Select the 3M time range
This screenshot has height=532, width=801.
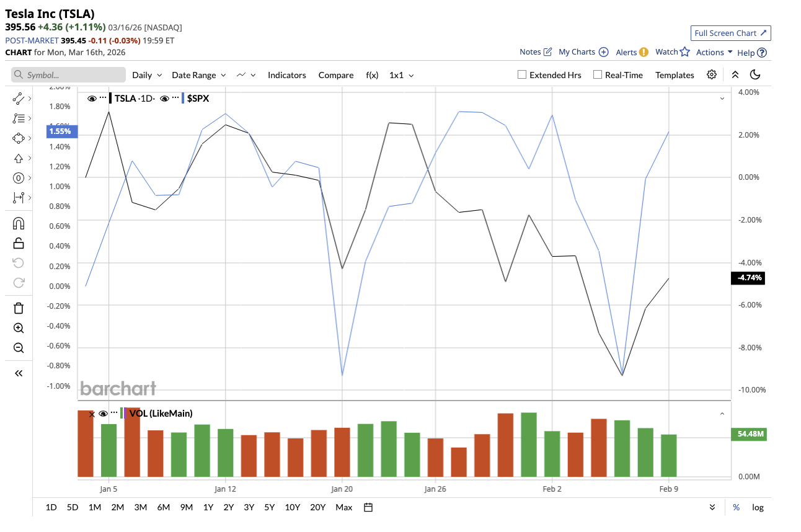click(140, 507)
